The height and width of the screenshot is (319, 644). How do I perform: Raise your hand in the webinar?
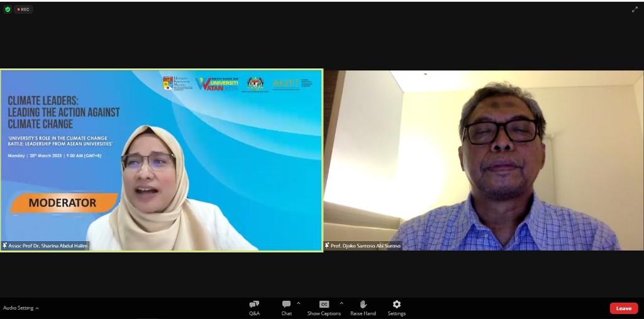[x=363, y=307]
